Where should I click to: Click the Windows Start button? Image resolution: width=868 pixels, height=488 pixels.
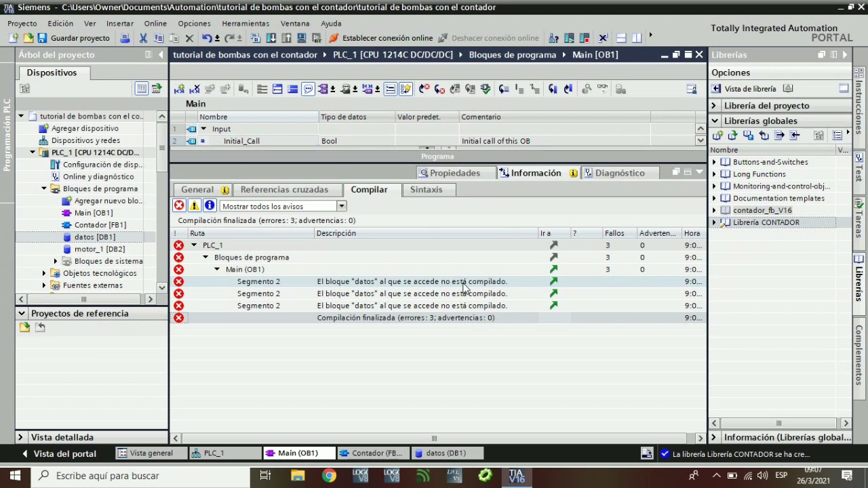tap(15, 476)
